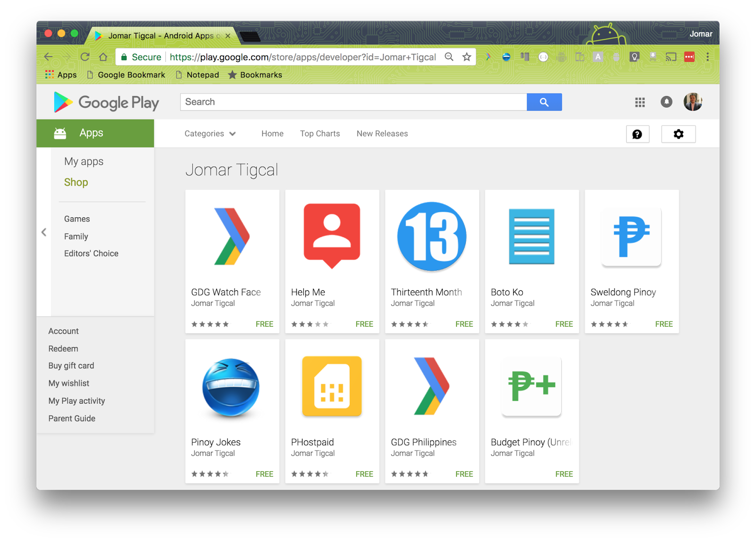Click the star rating under Thirteenth Month
The height and width of the screenshot is (542, 756).
tap(410, 324)
